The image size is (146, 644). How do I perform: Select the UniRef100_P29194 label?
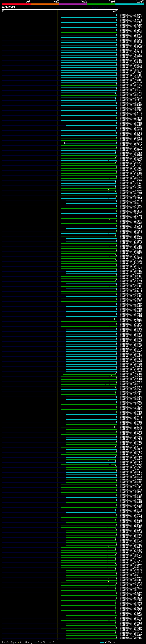click(x=131, y=42)
